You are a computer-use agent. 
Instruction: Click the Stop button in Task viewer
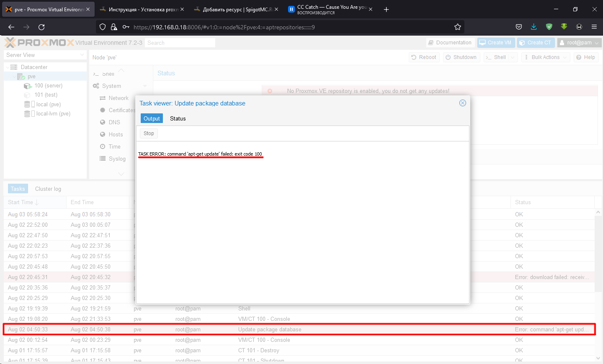pyautogui.click(x=149, y=133)
